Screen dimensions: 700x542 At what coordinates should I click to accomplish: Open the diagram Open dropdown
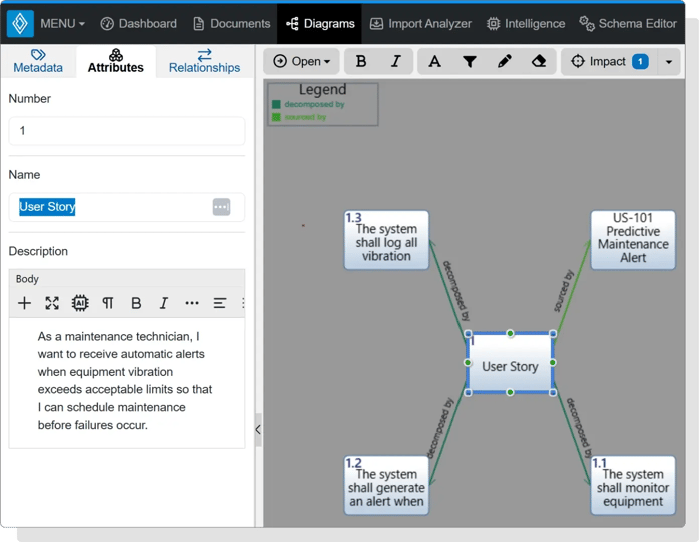pos(301,61)
